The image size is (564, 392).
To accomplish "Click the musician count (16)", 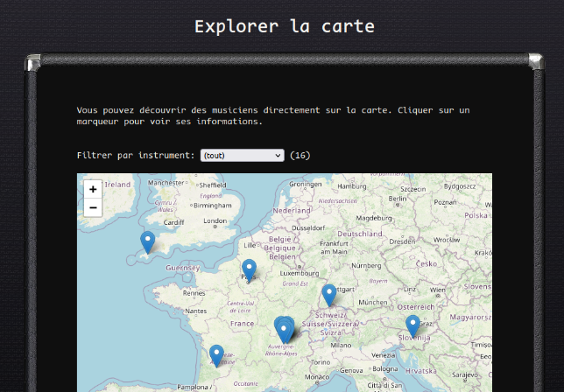I will (300, 156).
